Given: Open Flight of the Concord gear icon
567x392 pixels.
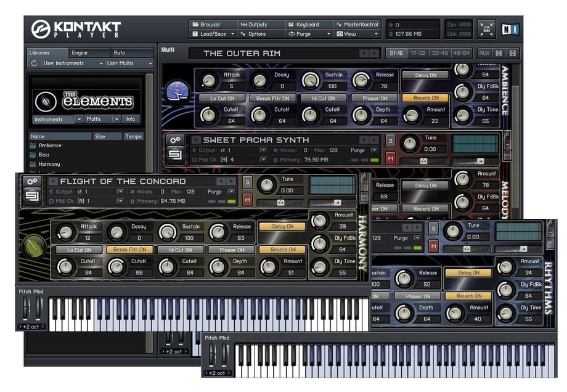Looking at the screenshot, I should pyautogui.click(x=32, y=182).
